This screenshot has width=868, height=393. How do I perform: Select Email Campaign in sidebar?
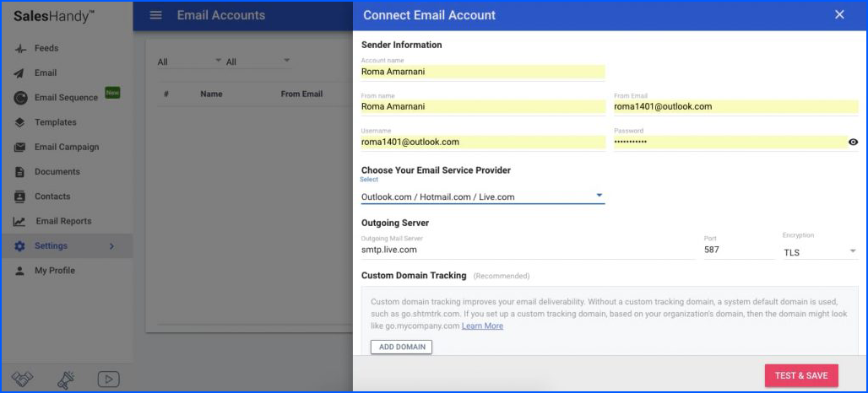pyautogui.click(x=67, y=147)
